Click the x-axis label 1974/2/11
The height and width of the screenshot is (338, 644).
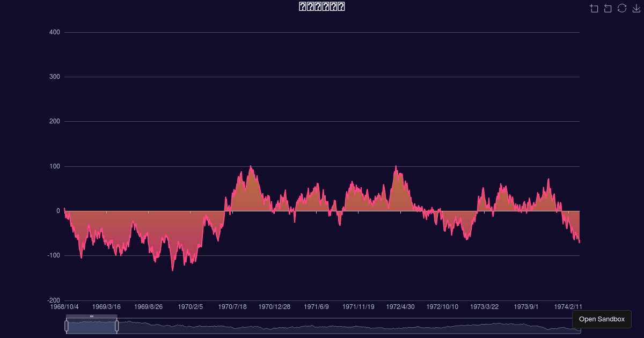[568, 307]
